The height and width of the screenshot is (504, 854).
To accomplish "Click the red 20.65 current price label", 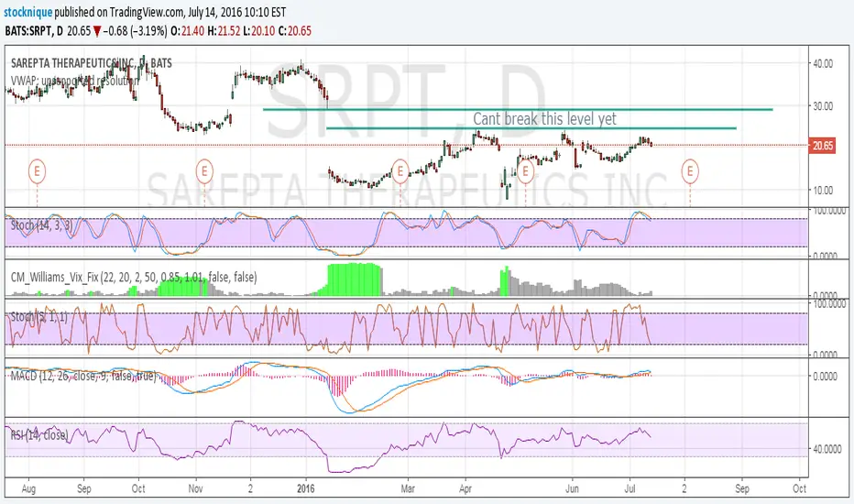I will click(x=823, y=146).
